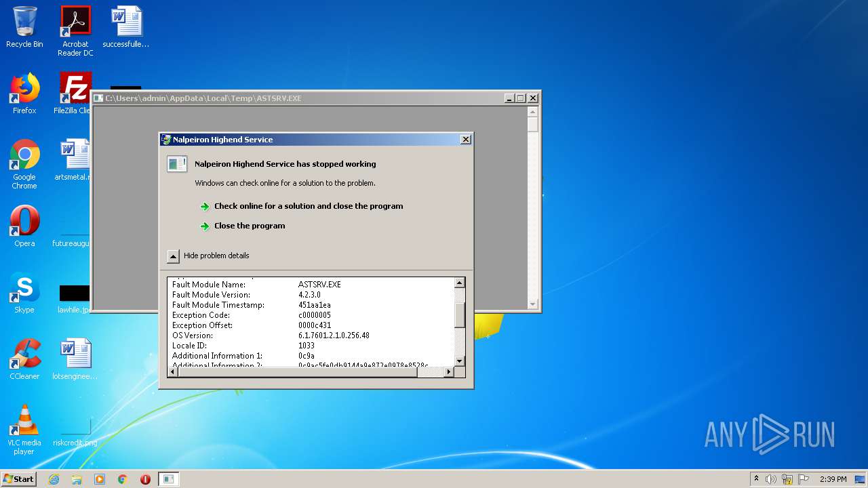Viewport: 868px width, 488px height.
Task: Maximize the ASTSRV.EXE console window
Action: 521,98
